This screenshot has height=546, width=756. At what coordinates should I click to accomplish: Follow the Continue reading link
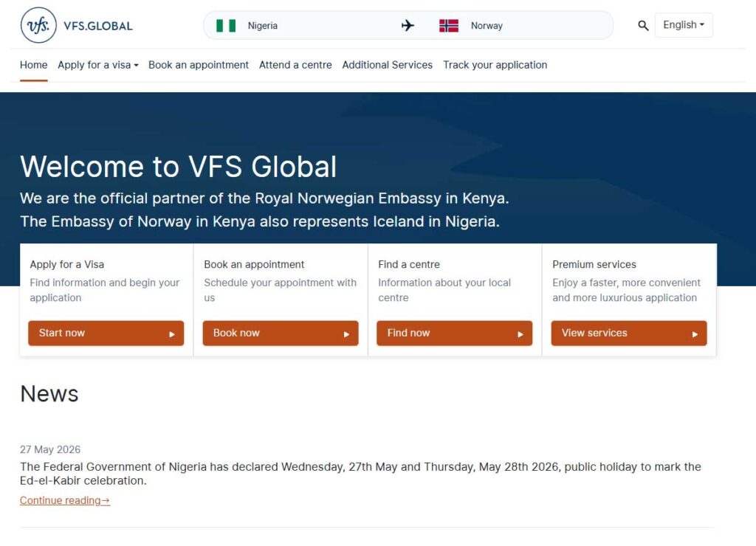65,500
